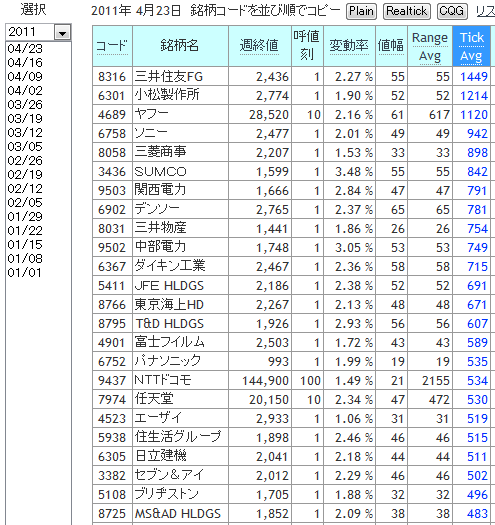Sort by コード column header
The image size is (495, 525).
112,46
